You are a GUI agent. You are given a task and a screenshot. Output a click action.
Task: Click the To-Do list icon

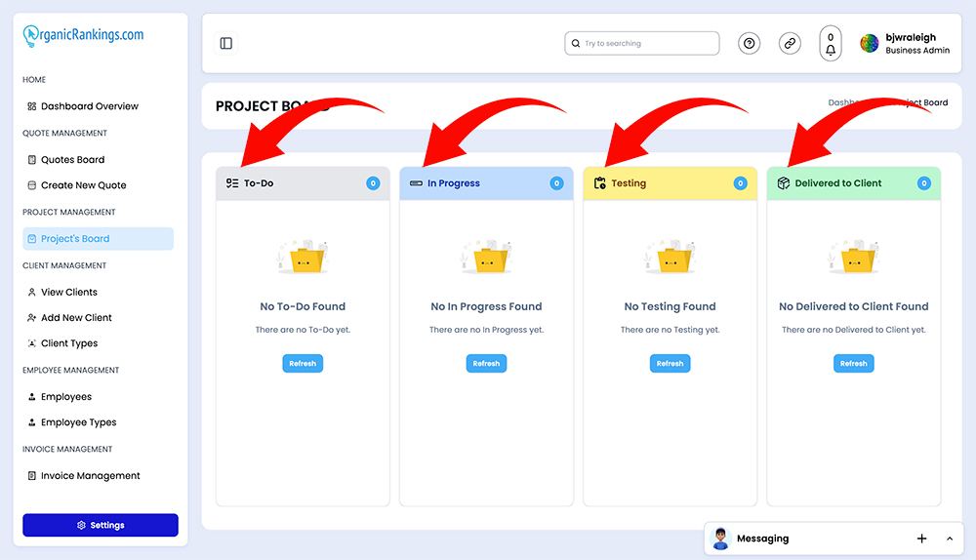click(232, 183)
